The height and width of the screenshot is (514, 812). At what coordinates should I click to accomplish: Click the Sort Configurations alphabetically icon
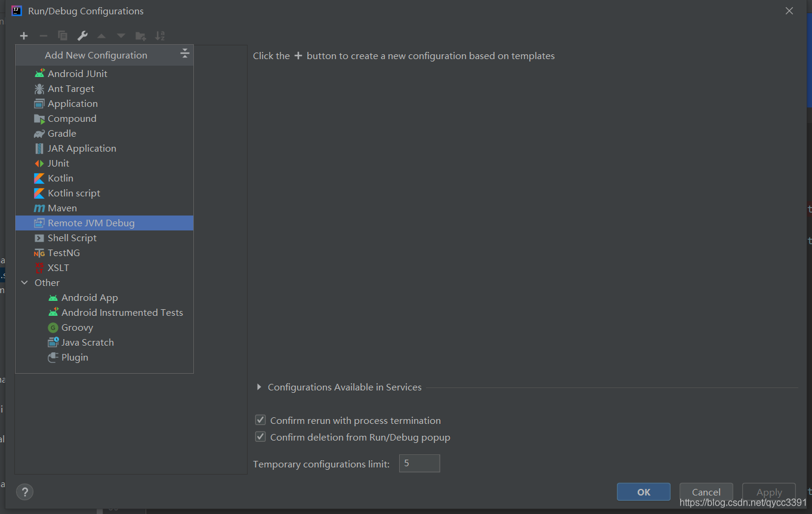pyautogui.click(x=160, y=36)
